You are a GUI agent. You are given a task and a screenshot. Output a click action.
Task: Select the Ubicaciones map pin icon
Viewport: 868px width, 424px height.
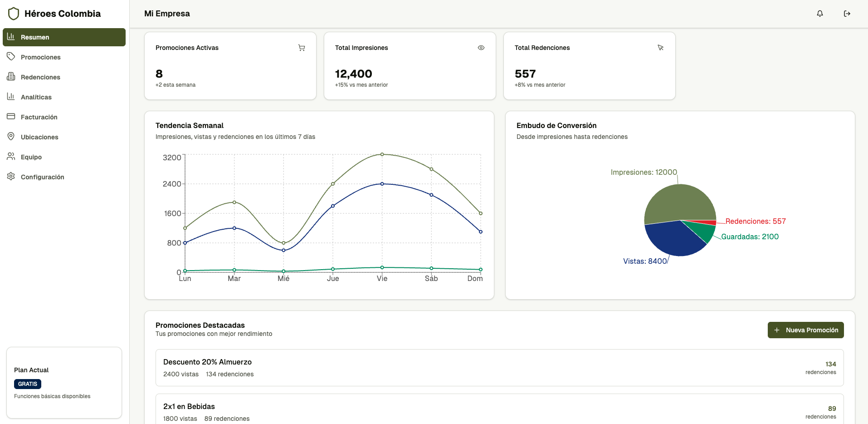pyautogui.click(x=11, y=137)
